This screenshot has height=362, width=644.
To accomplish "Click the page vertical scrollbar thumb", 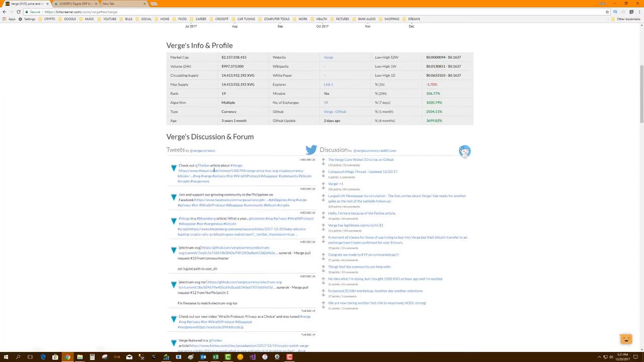I will [642, 94].
